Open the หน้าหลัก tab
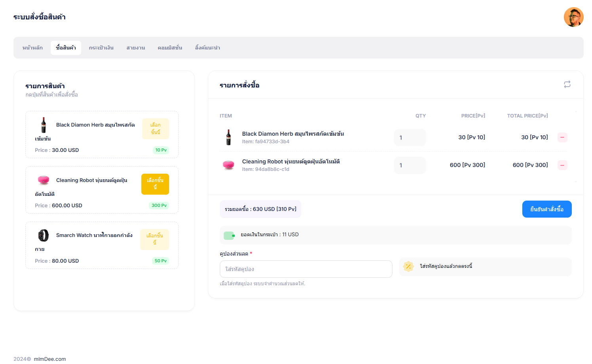The height and width of the screenshot is (364, 592). click(x=32, y=48)
